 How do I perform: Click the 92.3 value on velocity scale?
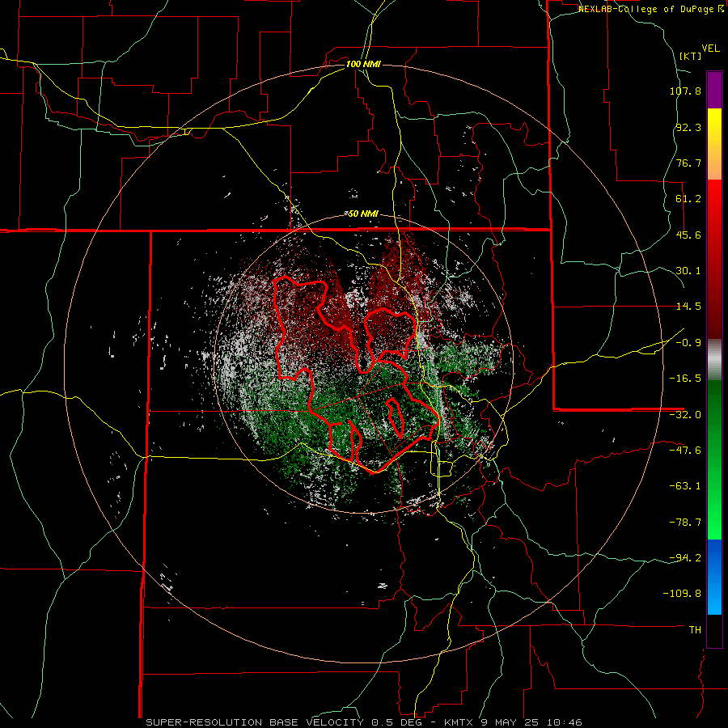coord(688,127)
